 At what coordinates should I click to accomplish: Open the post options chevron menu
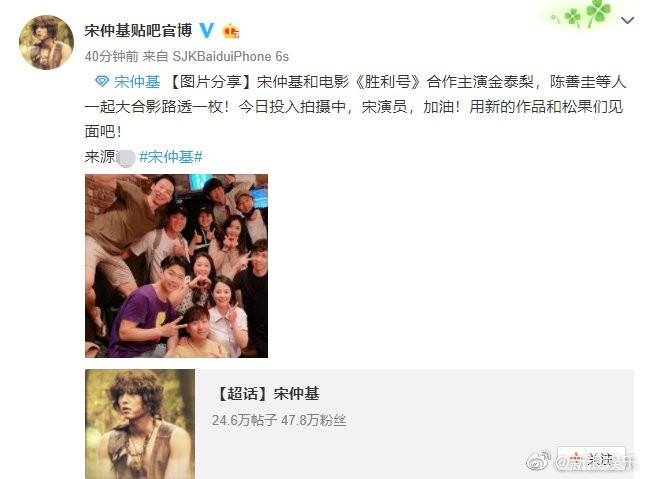(627, 20)
